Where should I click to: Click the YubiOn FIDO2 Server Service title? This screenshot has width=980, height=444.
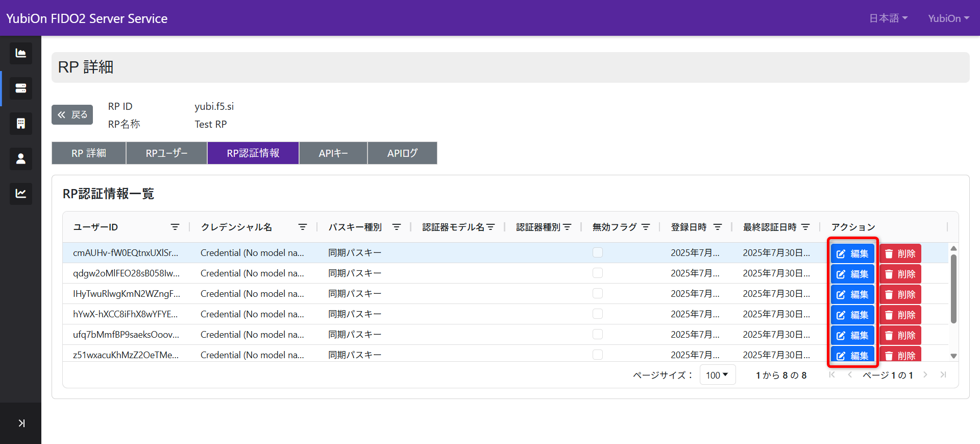(x=87, y=18)
